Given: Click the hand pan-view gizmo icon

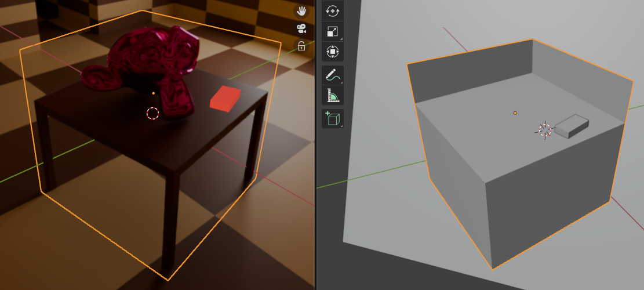Looking at the screenshot, I should [x=301, y=11].
